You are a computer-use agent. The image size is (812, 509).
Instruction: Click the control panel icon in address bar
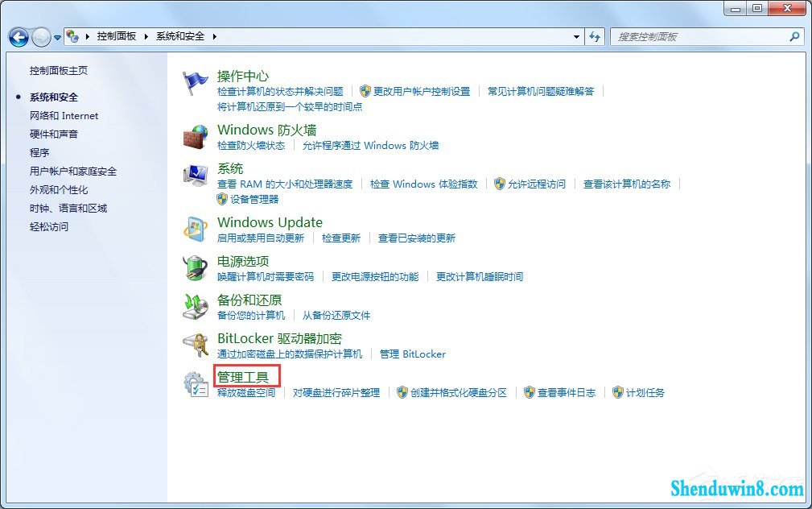click(x=72, y=36)
